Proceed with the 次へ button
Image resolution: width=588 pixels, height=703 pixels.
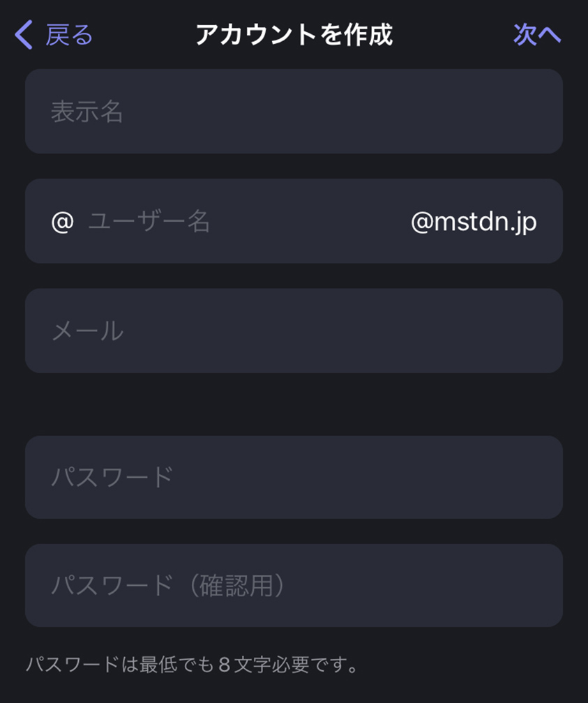(537, 35)
